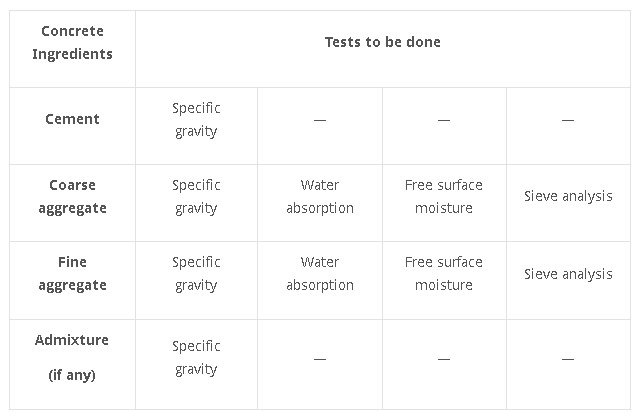Click the 'Fine aggregate' row label
The height and width of the screenshot is (420, 640).
[x=72, y=273]
